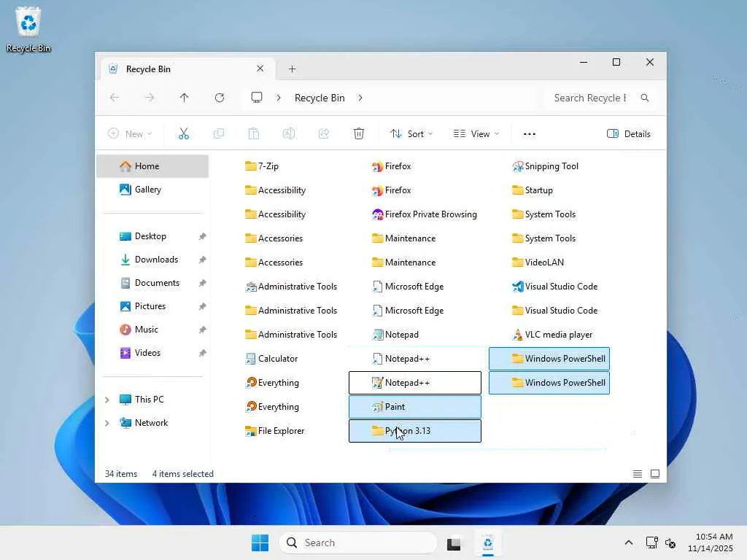Open the New dropdown
This screenshot has height=560, width=747.
pyautogui.click(x=130, y=134)
